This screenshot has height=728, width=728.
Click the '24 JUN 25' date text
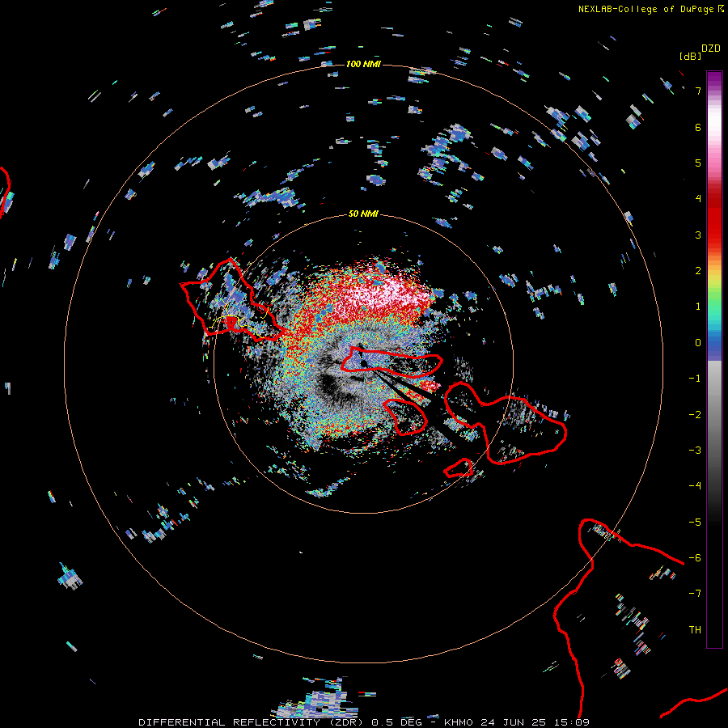pos(515,722)
